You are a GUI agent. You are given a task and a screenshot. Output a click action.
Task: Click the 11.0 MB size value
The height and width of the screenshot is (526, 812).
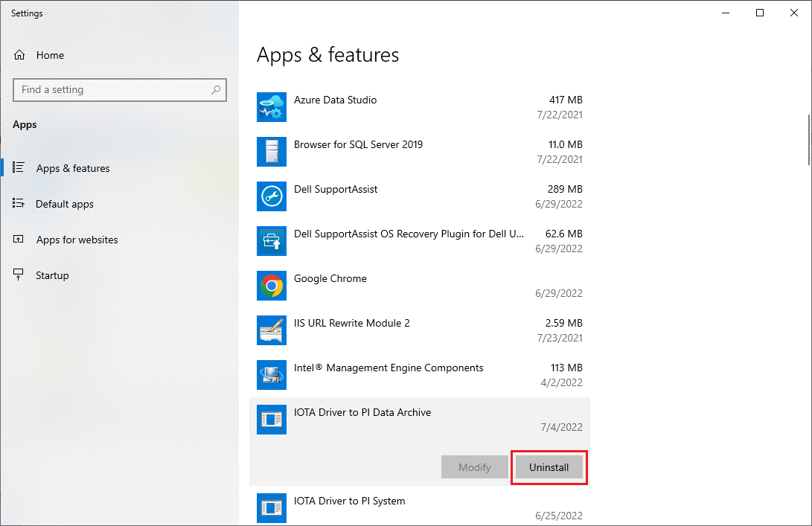click(566, 144)
